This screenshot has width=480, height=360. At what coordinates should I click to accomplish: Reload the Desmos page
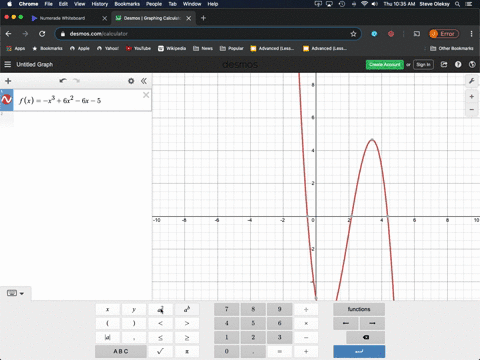point(42,34)
